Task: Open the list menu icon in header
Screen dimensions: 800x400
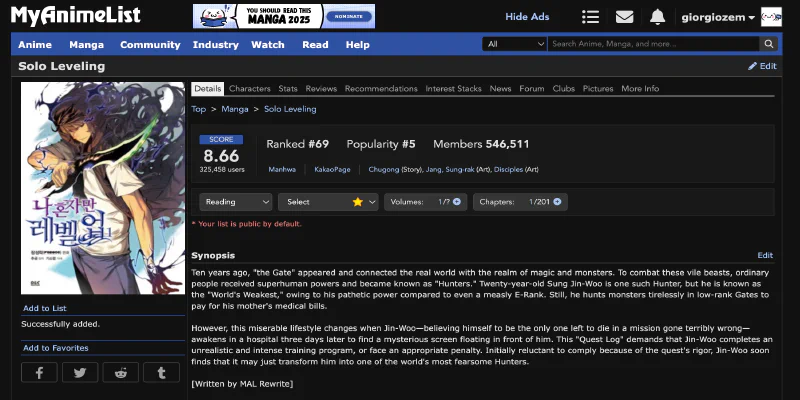Action: pos(590,17)
